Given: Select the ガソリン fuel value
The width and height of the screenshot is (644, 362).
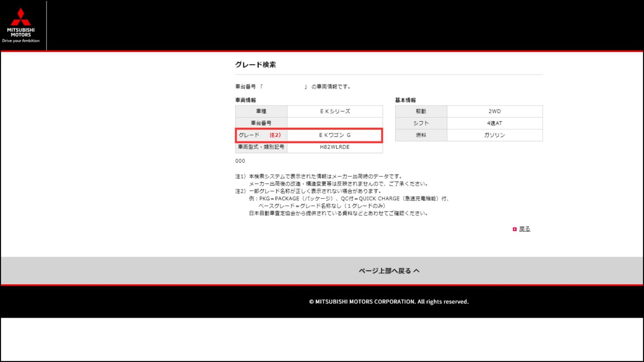Looking at the screenshot, I should [x=494, y=135].
